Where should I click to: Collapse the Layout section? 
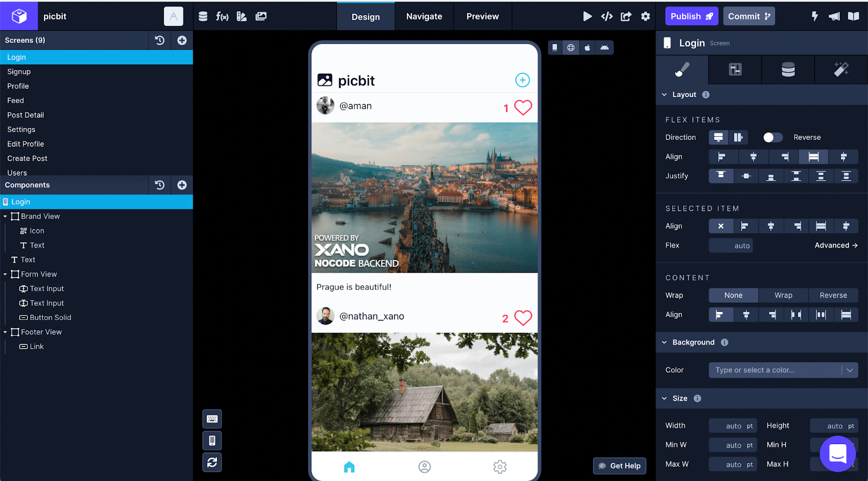click(664, 94)
